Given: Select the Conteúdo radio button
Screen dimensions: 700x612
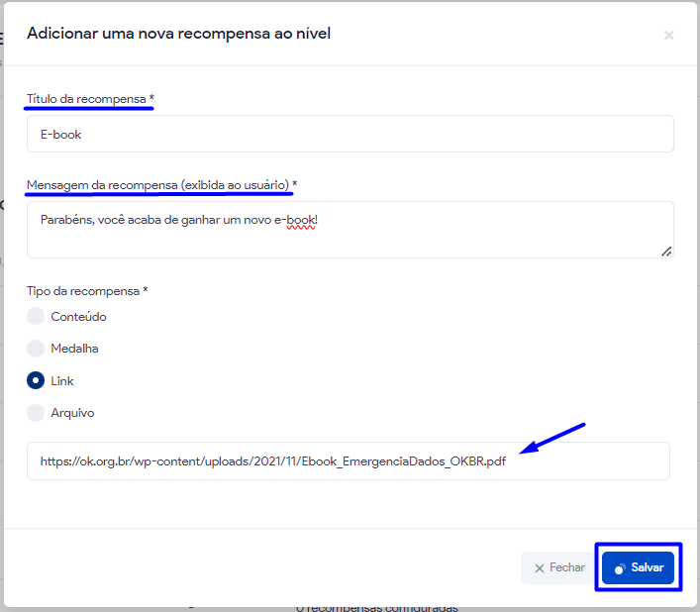Looking at the screenshot, I should coord(36,317).
